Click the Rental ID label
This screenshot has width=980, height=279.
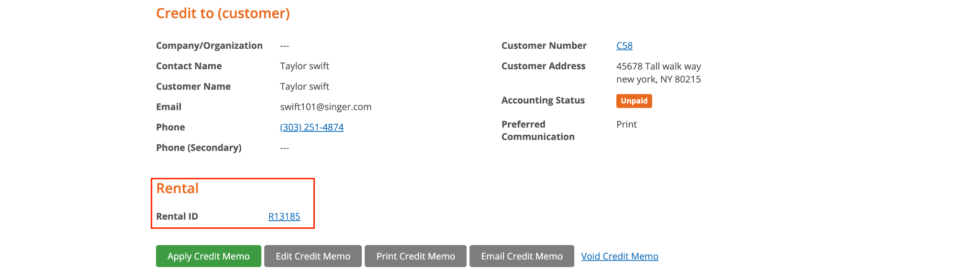[x=177, y=216]
